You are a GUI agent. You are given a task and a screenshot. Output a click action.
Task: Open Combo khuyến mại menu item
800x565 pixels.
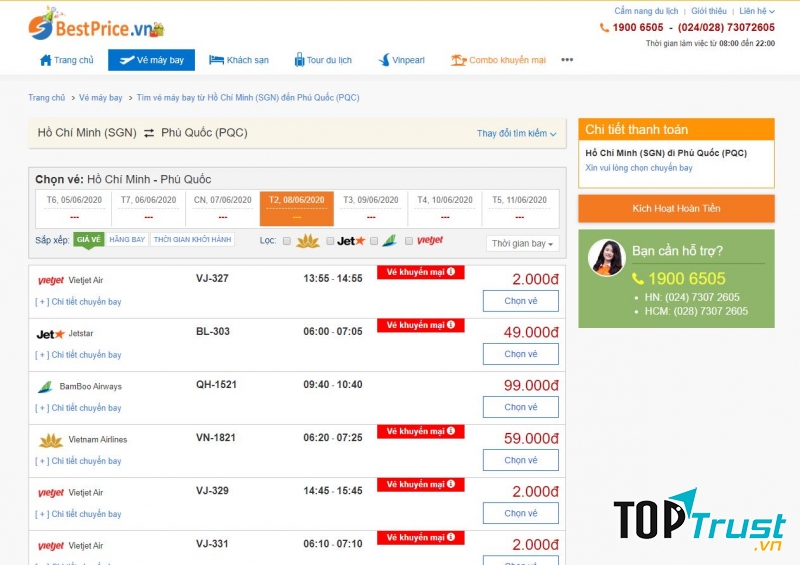(498, 60)
